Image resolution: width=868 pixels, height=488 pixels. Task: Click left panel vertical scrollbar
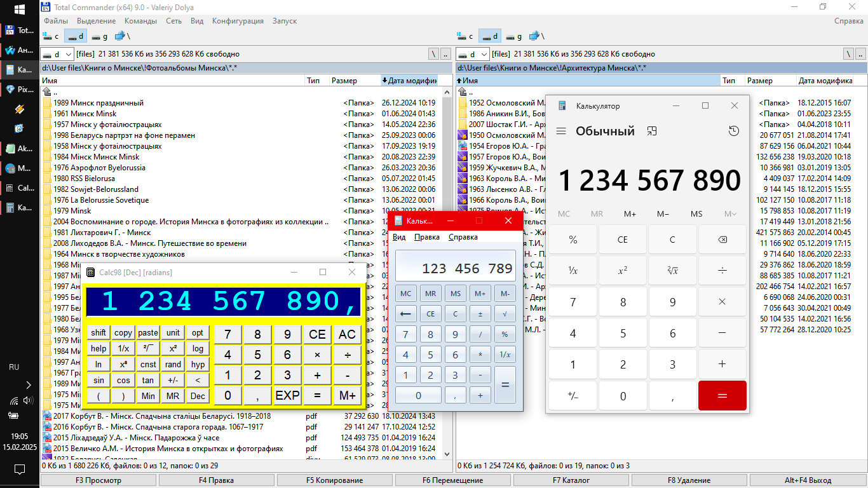pos(446,273)
